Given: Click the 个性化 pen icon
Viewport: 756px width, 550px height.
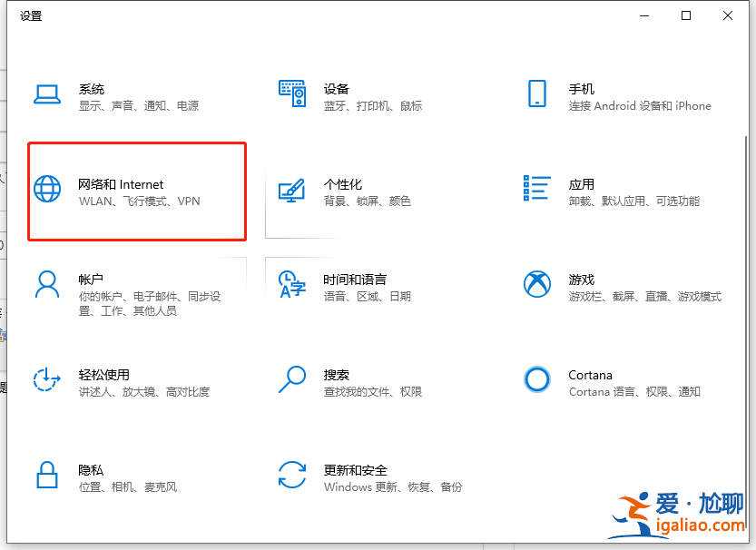Looking at the screenshot, I should pos(291,191).
